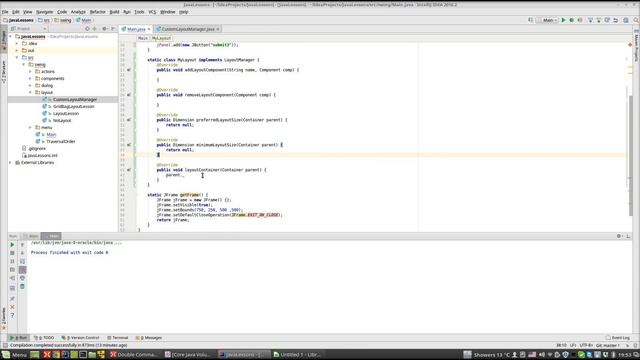The height and width of the screenshot is (360, 640).
Task: Click the Make Project build icon
Action: 530,20
